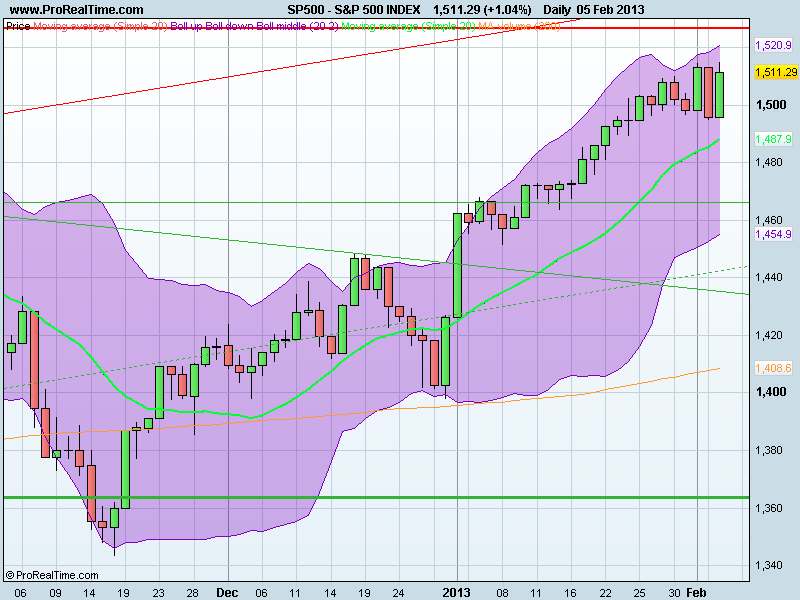Click the yellow 1,511.29 current price tag

click(776, 72)
